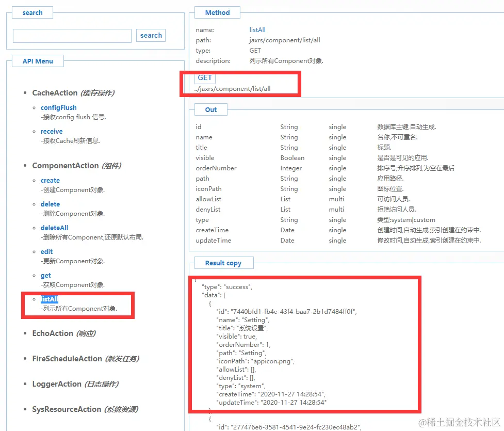Click the path value jaxrs/component/list/all
This screenshot has height=431, width=504.
pyautogui.click(x=285, y=40)
